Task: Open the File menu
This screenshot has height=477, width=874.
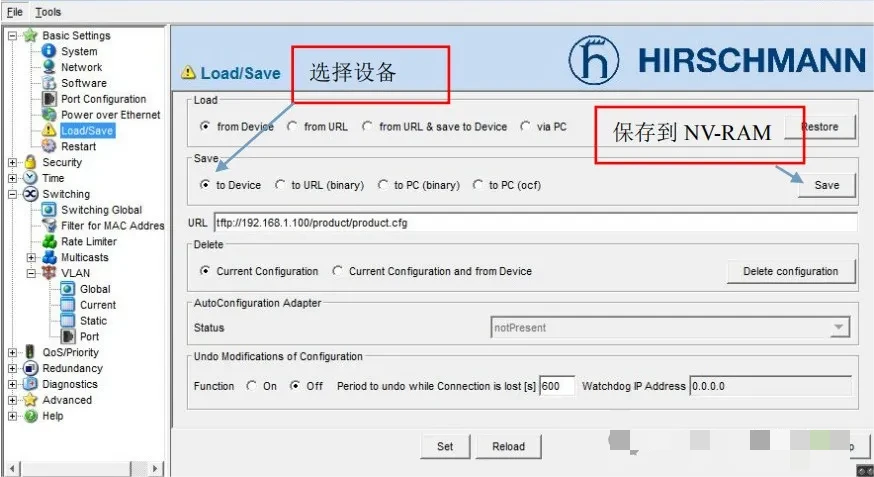Action: 15,12
